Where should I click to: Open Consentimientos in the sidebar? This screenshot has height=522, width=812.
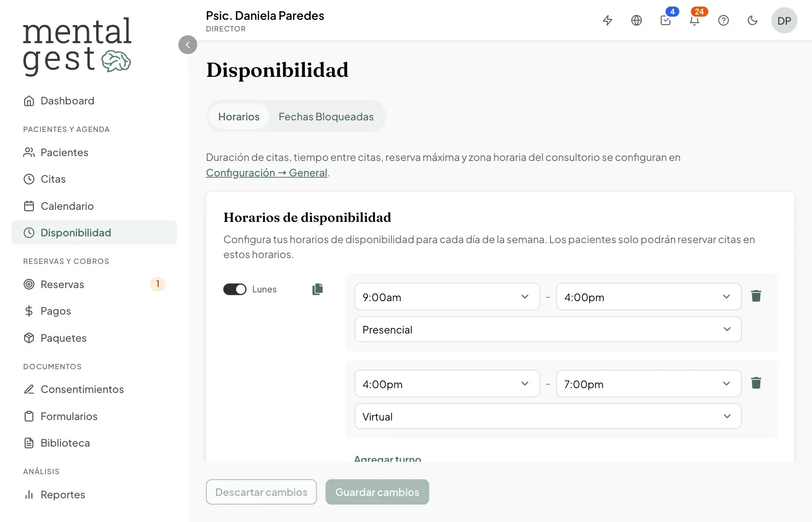94,389
